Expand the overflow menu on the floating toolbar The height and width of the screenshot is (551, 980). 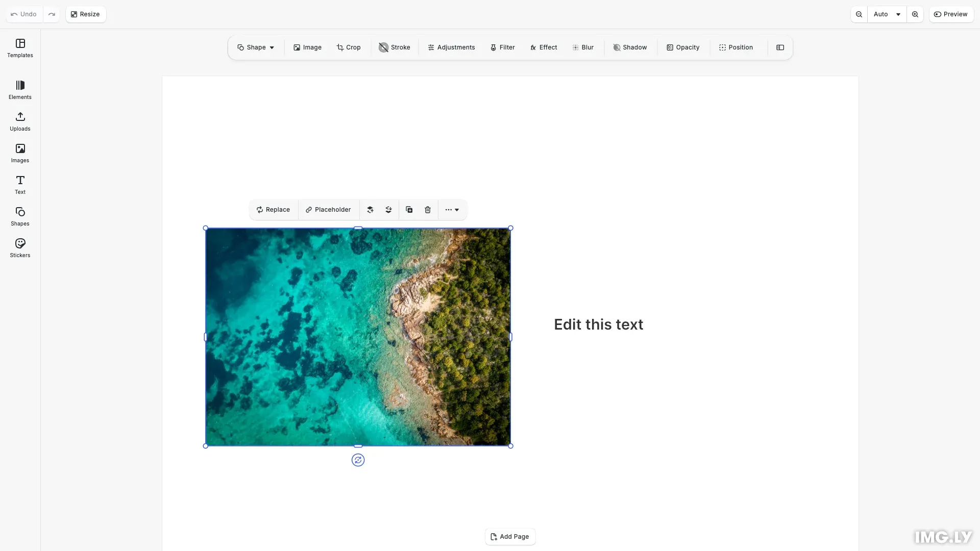452,210
